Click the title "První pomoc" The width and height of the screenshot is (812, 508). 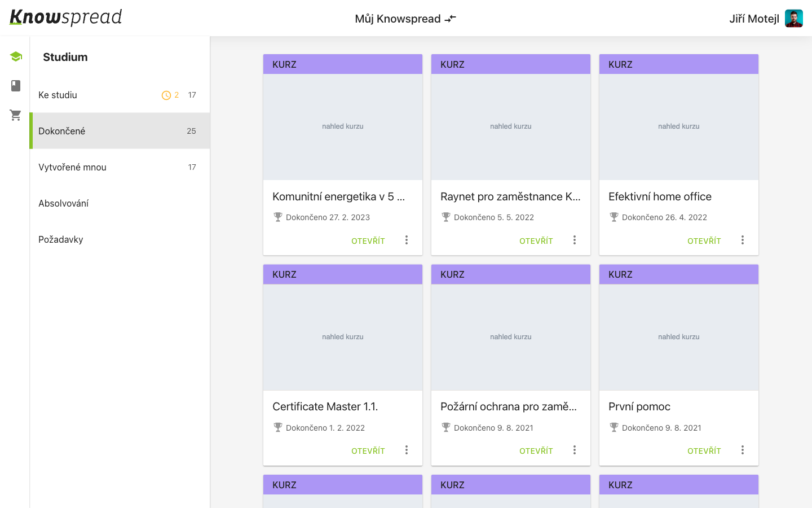pos(639,406)
